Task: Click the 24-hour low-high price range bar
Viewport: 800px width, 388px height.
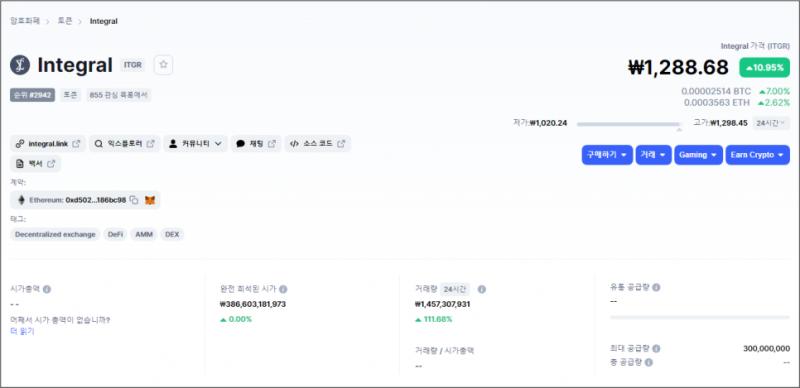Action: tap(630, 124)
